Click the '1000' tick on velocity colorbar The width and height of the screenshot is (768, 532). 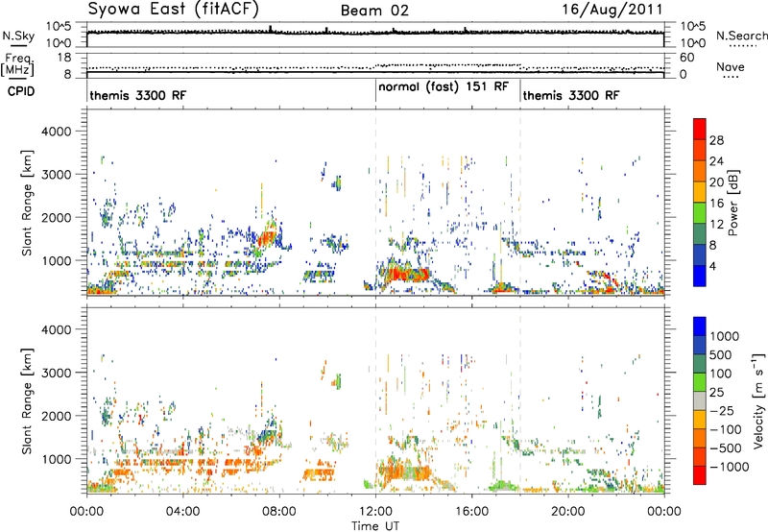725,336
